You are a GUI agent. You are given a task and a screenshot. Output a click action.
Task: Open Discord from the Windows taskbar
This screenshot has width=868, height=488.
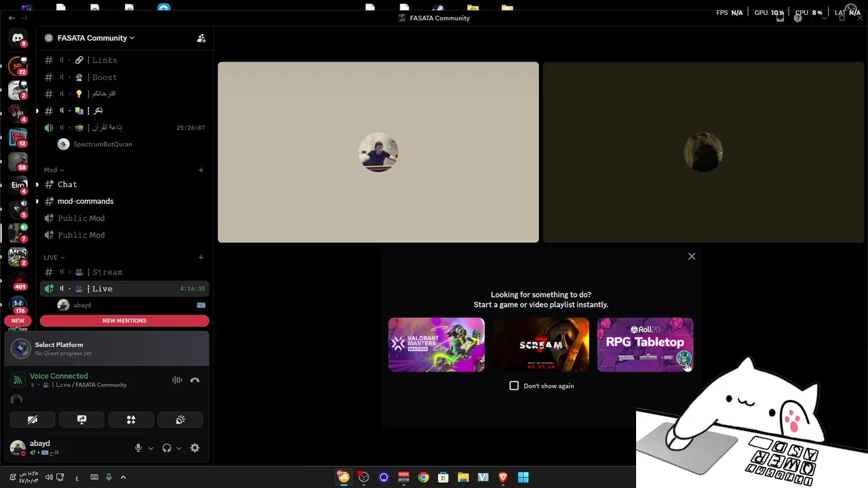[344, 477]
